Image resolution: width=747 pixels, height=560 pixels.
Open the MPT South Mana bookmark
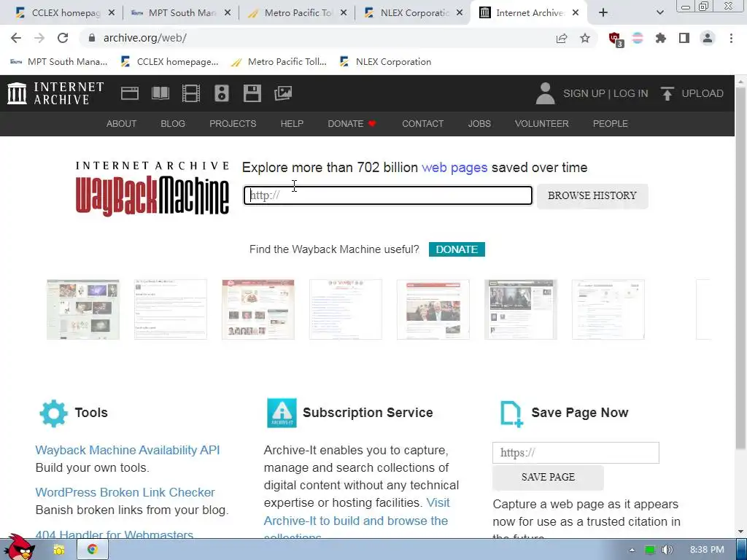click(x=58, y=62)
